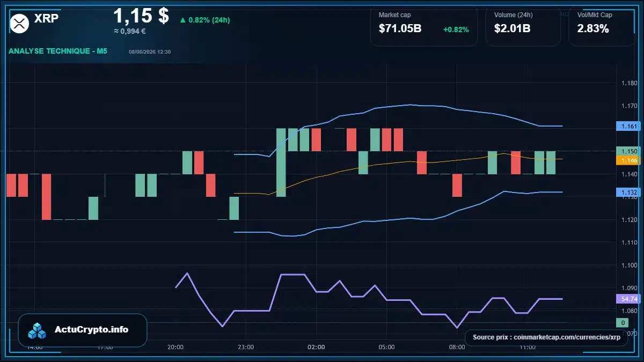The image size is (644, 362).
Task: Click the Vol/Mkt Cap label
Action: pos(595,15)
